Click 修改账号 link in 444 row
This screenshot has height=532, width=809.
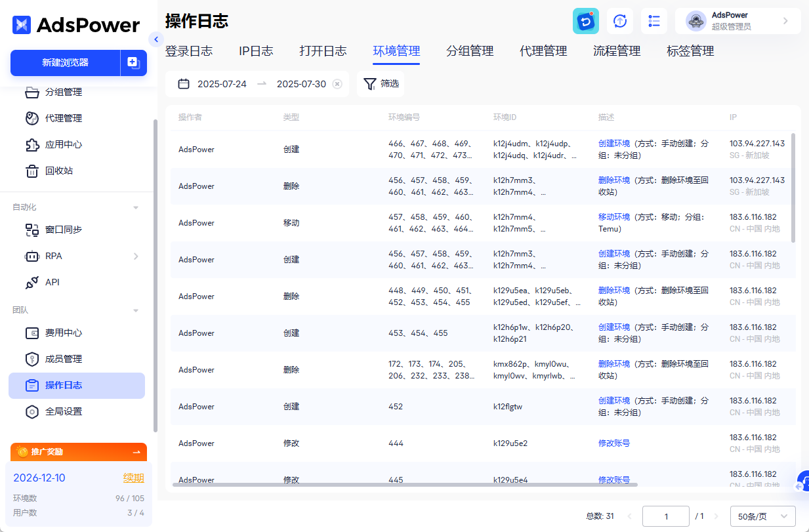click(x=614, y=443)
